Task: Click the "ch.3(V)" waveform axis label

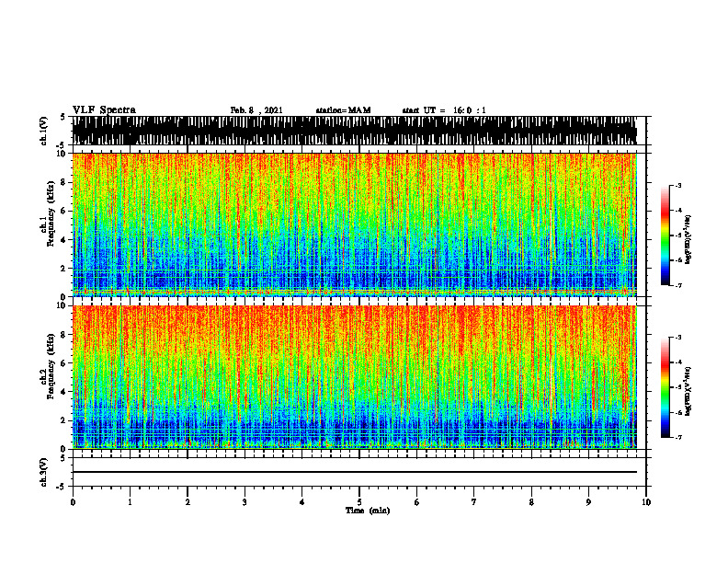Action: pos(44,472)
